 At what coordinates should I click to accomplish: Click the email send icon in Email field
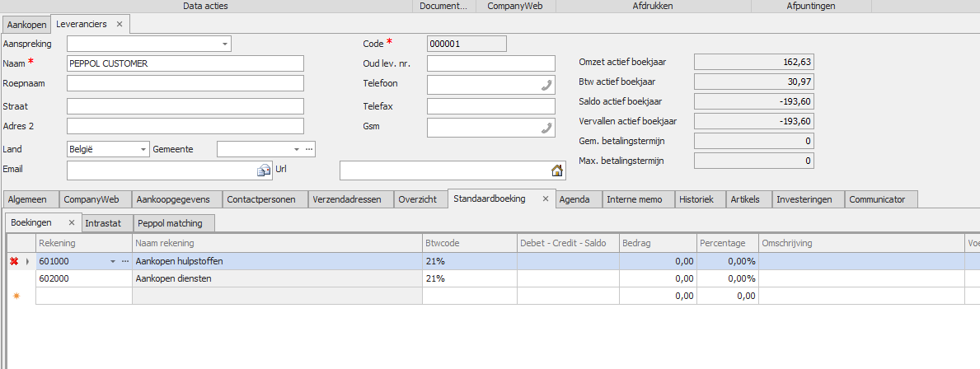coord(264,170)
